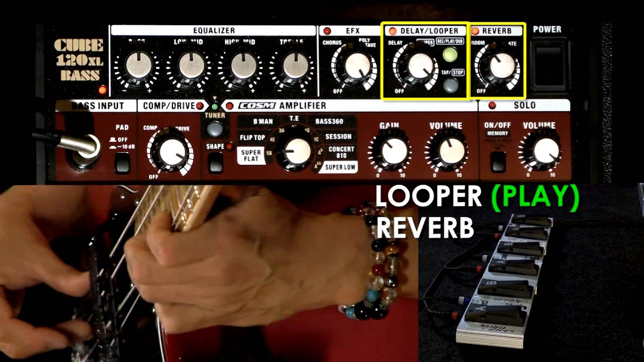Click the BASS INPUT header label
This screenshot has width=644, height=362.
point(98,106)
